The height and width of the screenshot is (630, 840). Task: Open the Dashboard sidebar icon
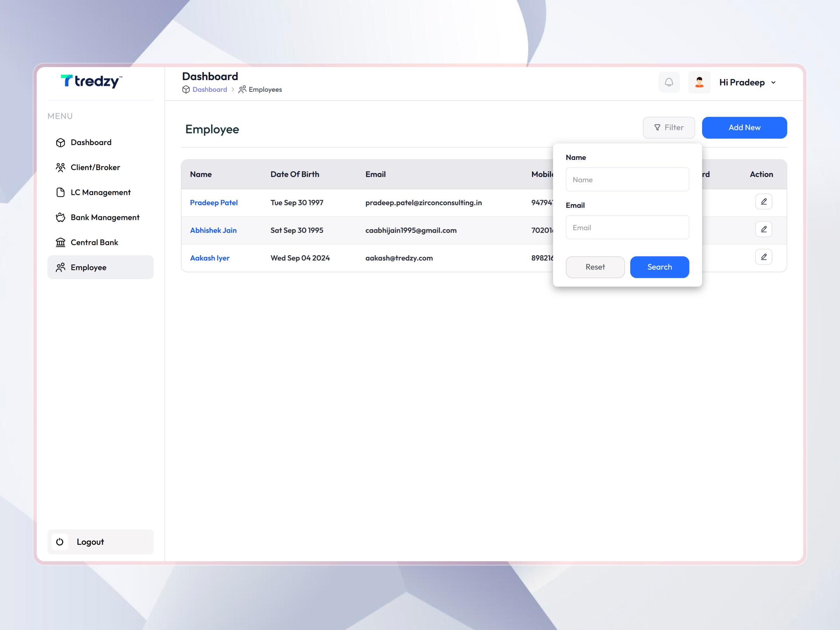click(61, 142)
